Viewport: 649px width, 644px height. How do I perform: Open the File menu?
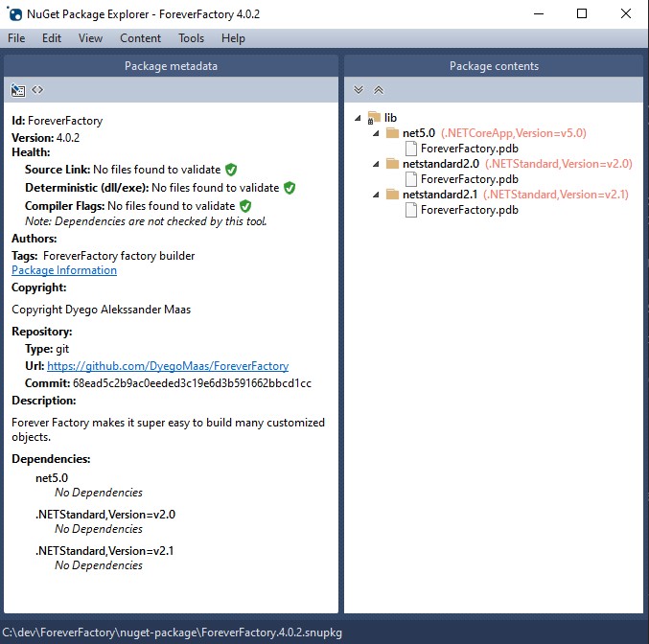tap(16, 38)
